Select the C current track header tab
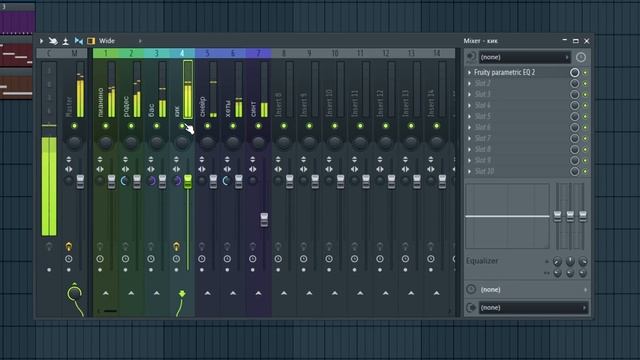 [x=49, y=53]
